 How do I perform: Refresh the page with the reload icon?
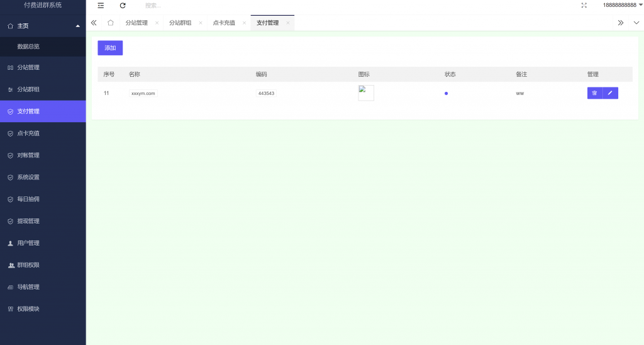(x=123, y=5)
